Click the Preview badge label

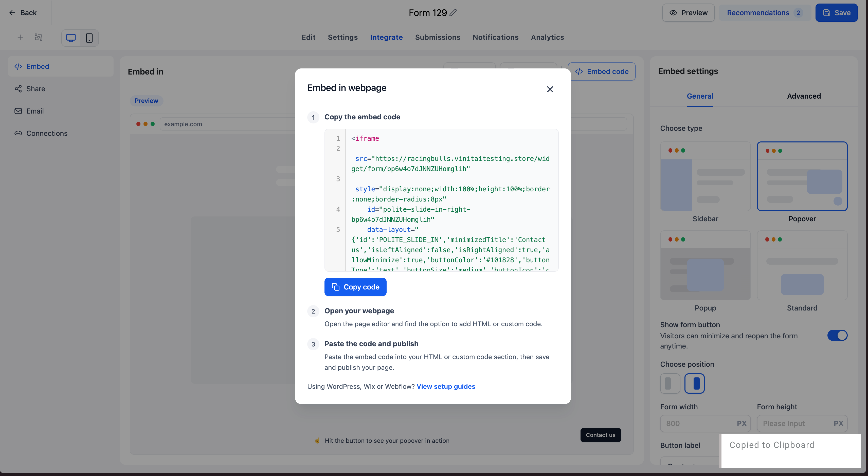[146, 101]
